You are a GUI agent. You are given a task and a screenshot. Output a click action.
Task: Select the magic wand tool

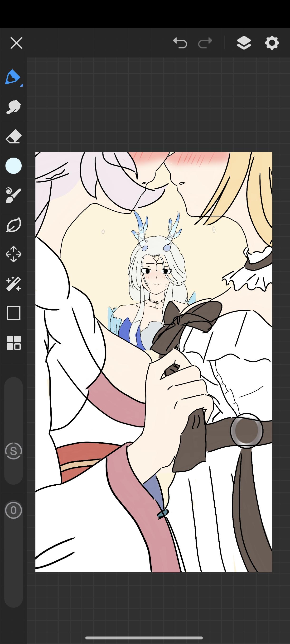[13, 284]
